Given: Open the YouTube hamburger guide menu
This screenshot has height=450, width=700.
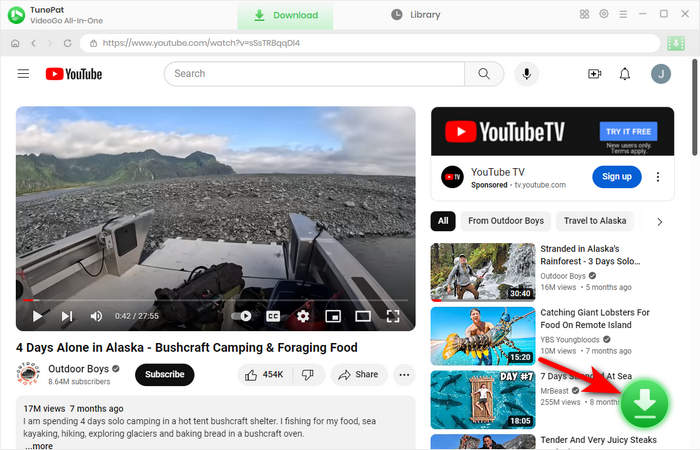Looking at the screenshot, I should pyautogui.click(x=24, y=74).
